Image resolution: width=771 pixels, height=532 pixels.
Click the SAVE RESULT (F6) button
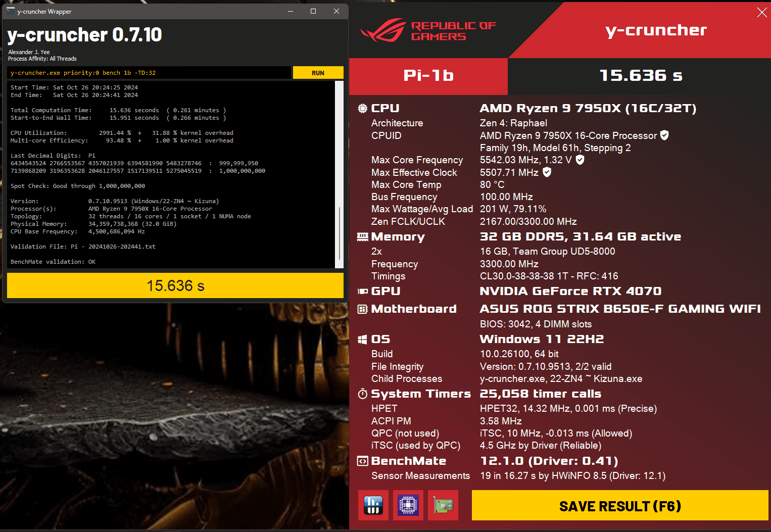tap(620, 506)
